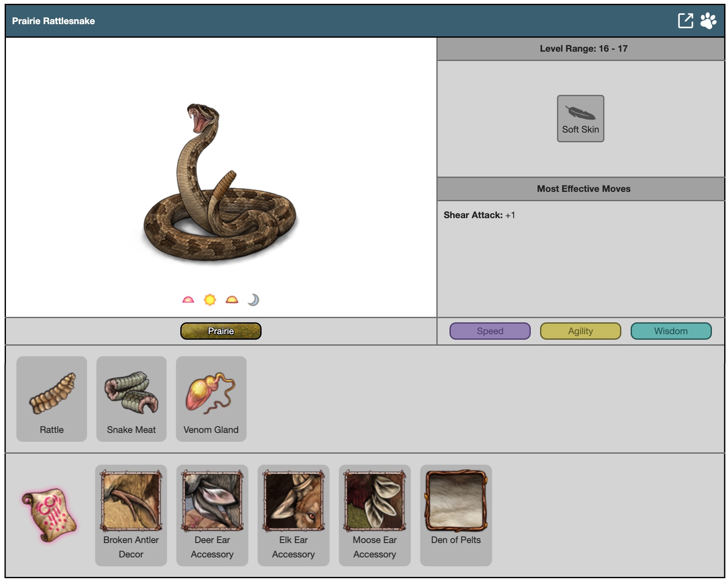728x582 pixels.
Task: Click the daytime sun icon
Action: pyautogui.click(x=210, y=300)
